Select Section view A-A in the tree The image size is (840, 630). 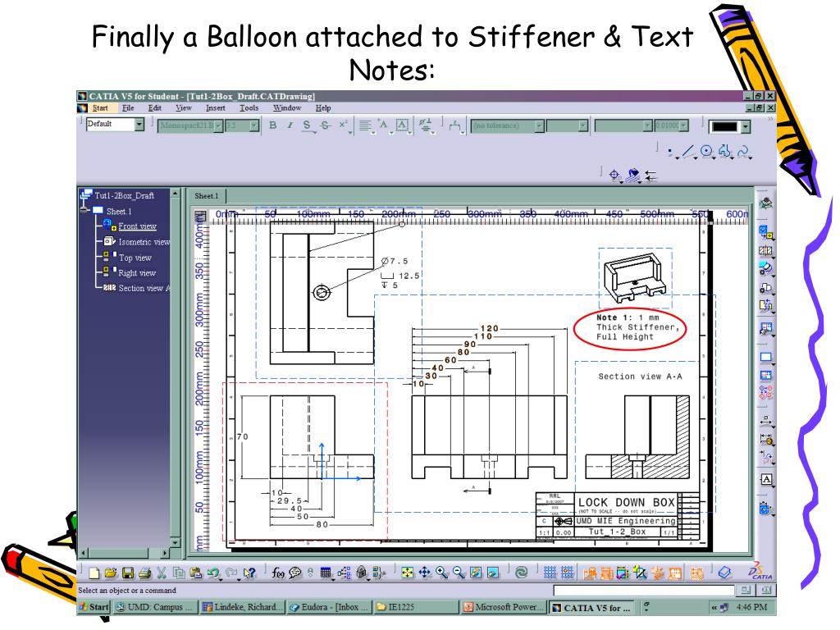click(x=144, y=288)
